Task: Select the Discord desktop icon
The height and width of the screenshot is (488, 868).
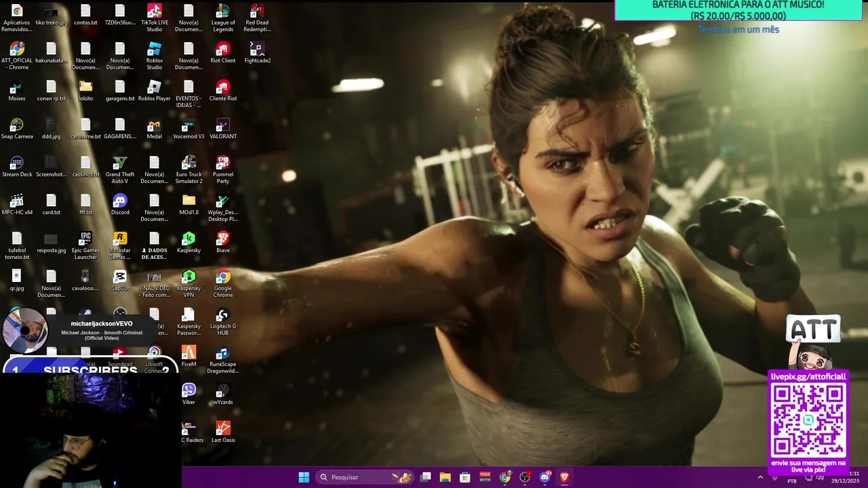Action: pyautogui.click(x=120, y=205)
